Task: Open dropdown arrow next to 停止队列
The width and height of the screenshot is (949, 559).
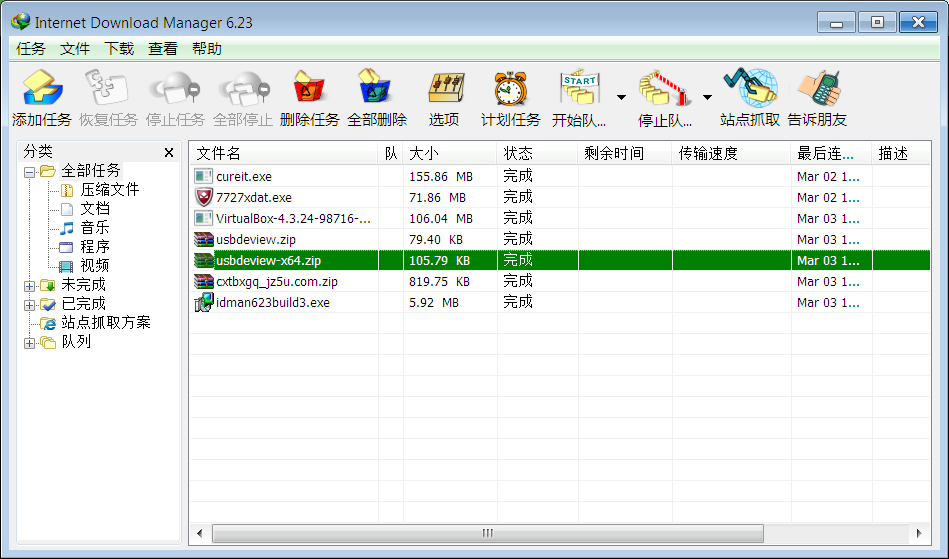Action: click(x=707, y=97)
